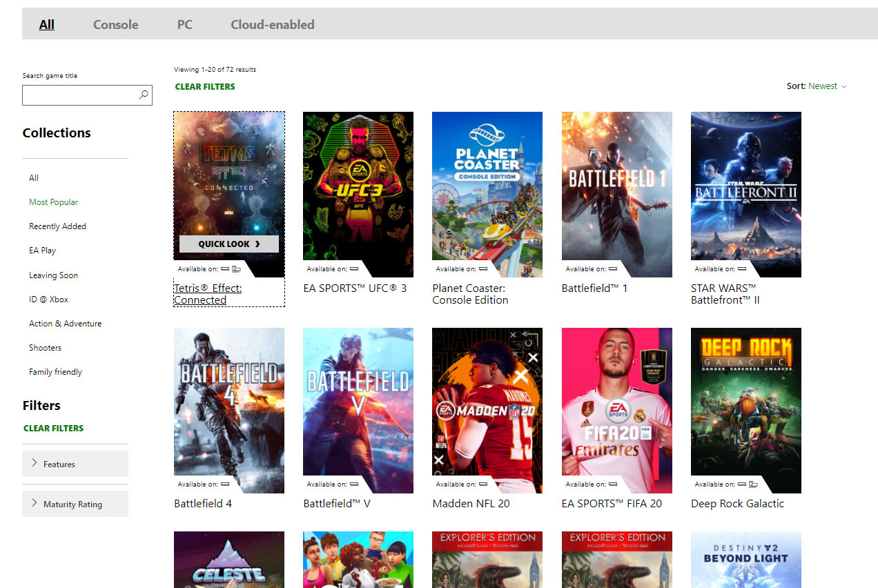
Task: Open the Cloud-enabled tab
Action: tap(273, 25)
